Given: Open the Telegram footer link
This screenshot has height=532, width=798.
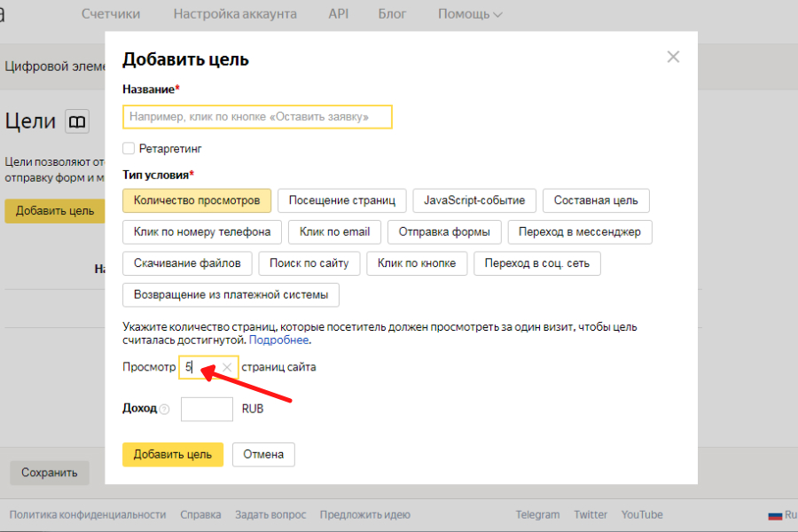Looking at the screenshot, I should 538,514.
